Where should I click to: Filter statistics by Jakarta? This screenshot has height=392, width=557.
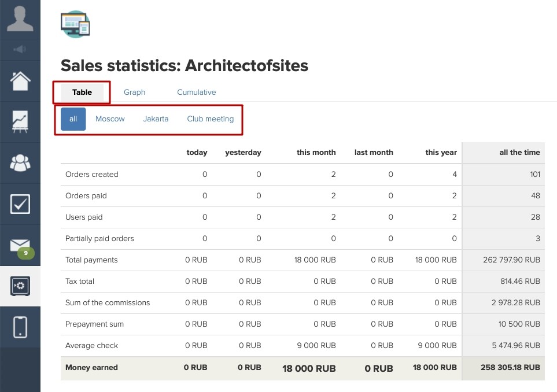pos(156,119)
